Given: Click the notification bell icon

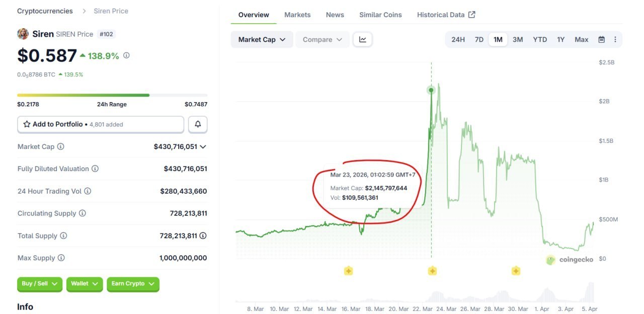Looking at the screenshot, I should click(198, 124).
